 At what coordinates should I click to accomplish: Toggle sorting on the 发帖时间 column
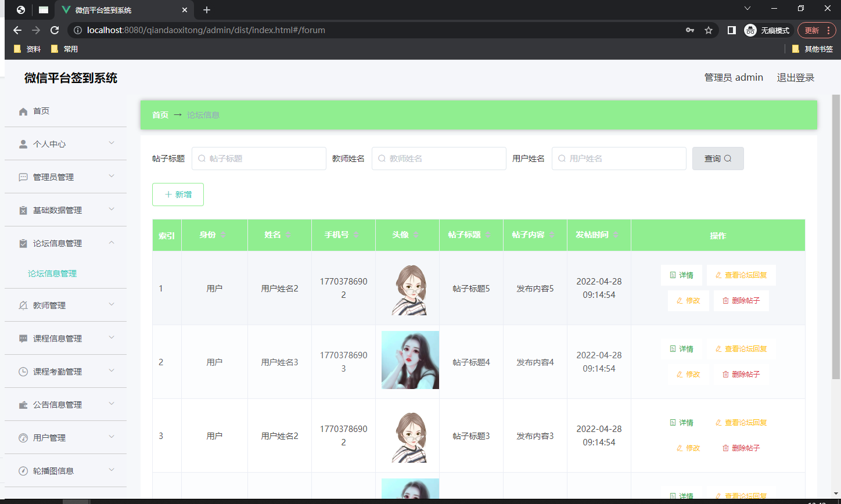coord(615,235)
